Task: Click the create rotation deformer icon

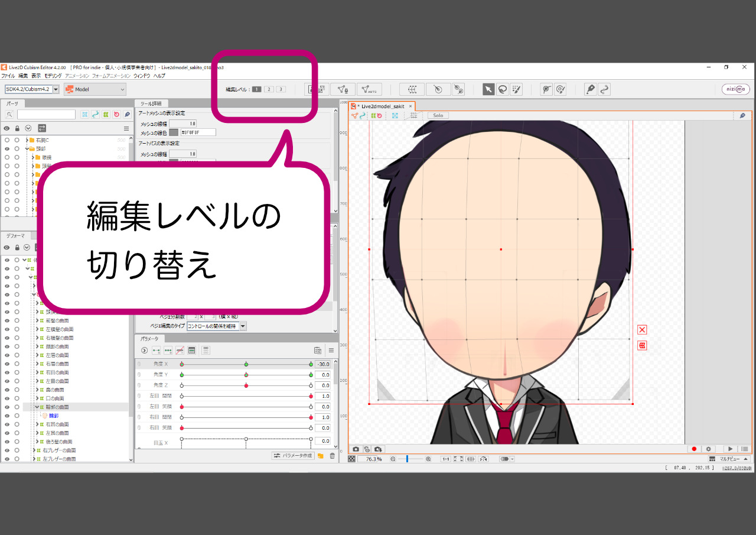Action: [x=438, y=89]
